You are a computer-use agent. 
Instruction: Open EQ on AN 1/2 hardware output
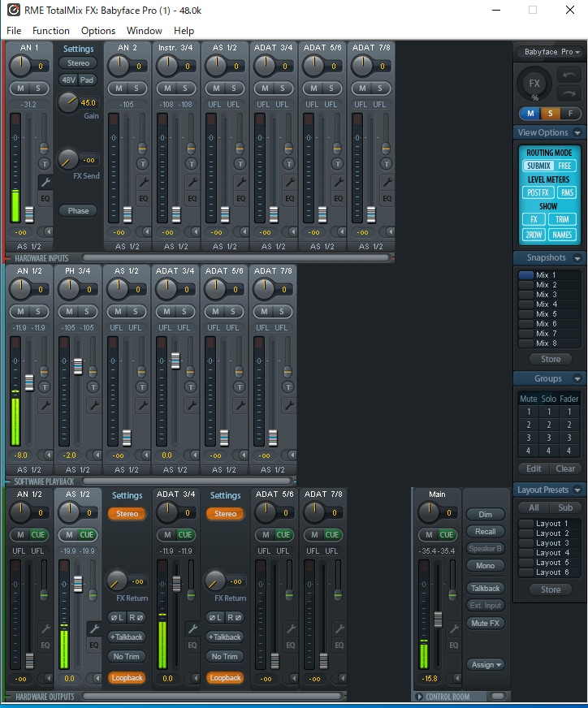(x=45, y=645)
